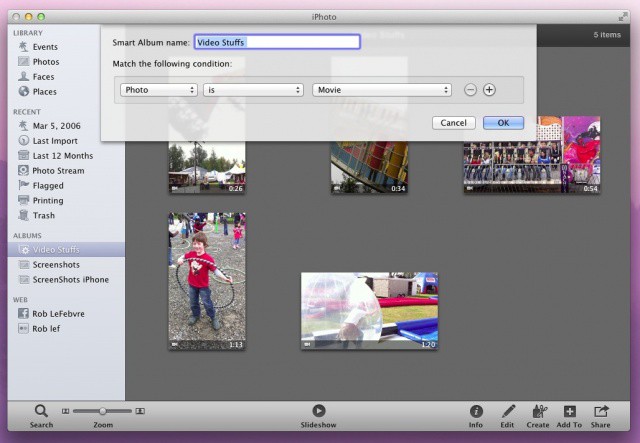Open the Photo condition dropdown
This screenshot has height=443, width=640.
pos(159,90)
